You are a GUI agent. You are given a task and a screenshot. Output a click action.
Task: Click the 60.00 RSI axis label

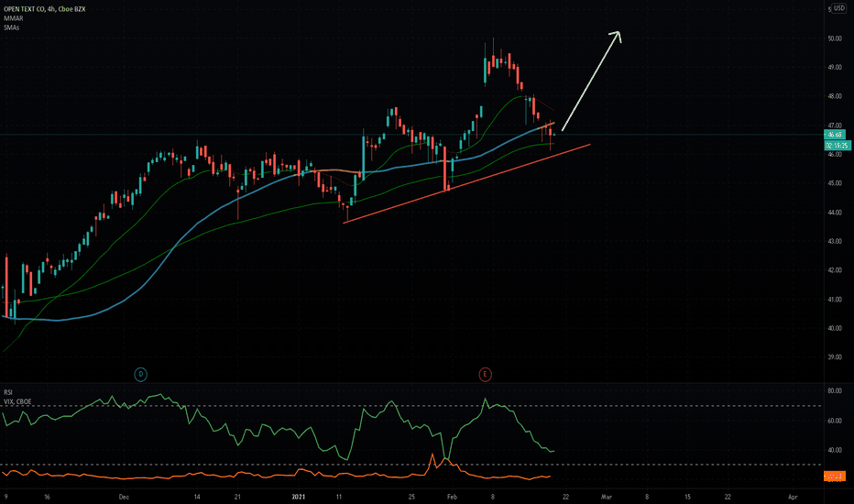[x=835, y=421]
